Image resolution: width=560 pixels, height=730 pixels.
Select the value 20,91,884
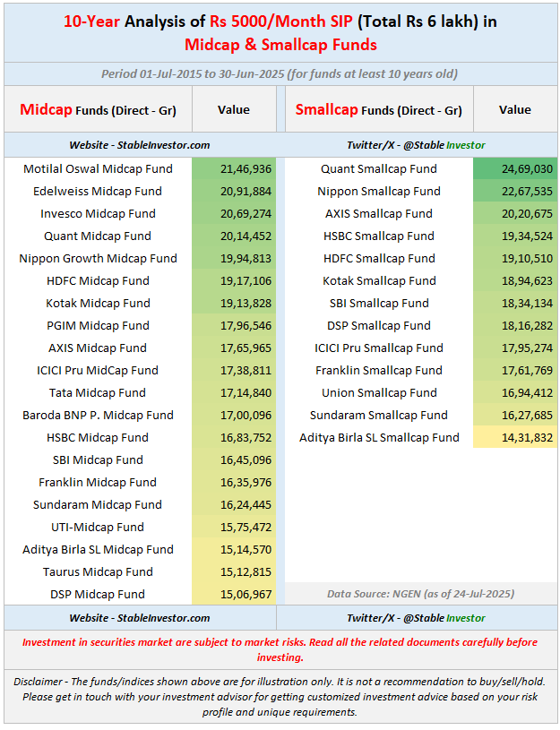(x=246, y=191)
